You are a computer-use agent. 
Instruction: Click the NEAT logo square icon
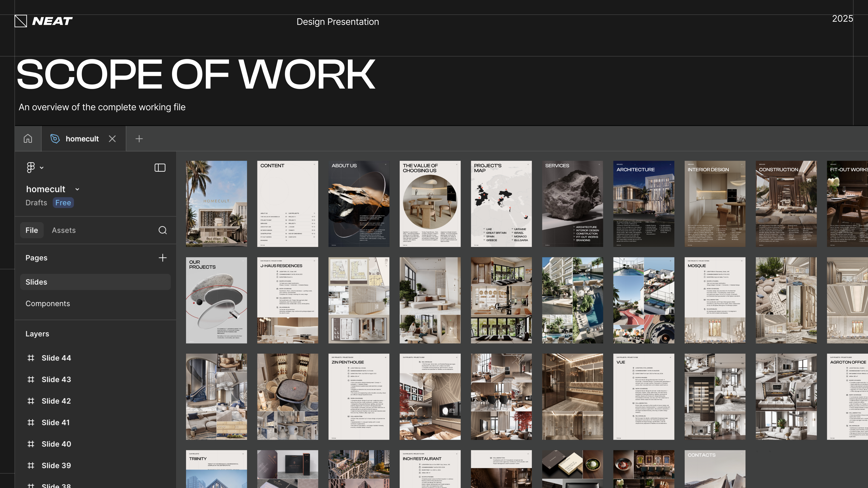[x=21, y=21]
